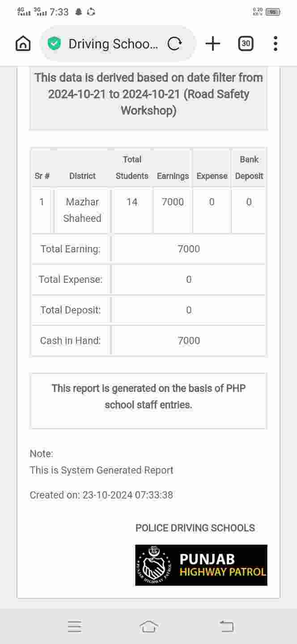Tap the battery indicator in status bar

tap(272, 12)
